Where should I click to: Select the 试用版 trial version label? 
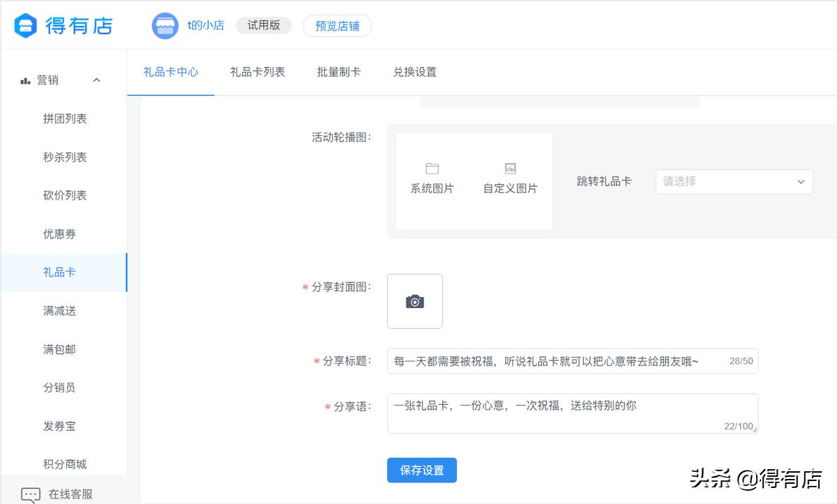point(263,24)
